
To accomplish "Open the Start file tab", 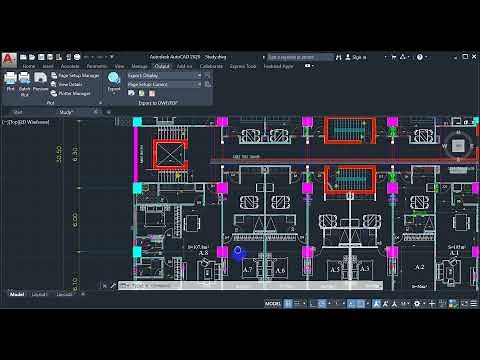I will coord(18,112).
